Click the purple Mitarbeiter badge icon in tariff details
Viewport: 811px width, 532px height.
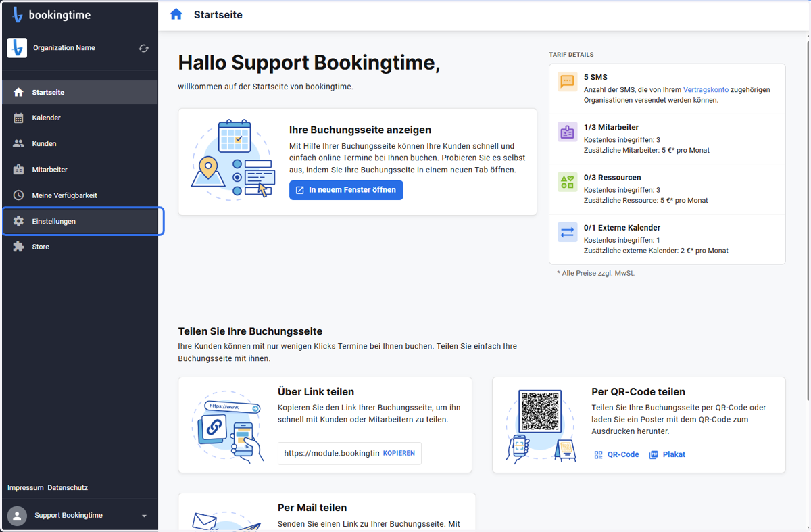click(x=567, y=132)
